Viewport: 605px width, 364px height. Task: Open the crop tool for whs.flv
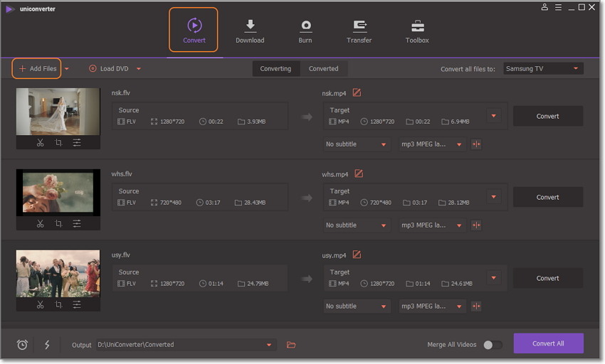[x=58, y=224]
